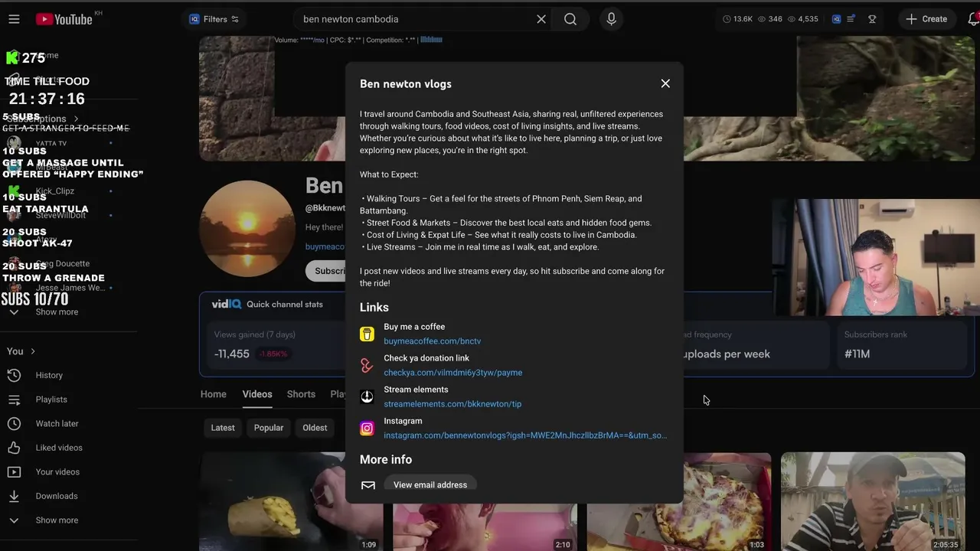Click the eye stat showing 4,535
The width and height of the screenshot is (980, 551).
[803, 19]
